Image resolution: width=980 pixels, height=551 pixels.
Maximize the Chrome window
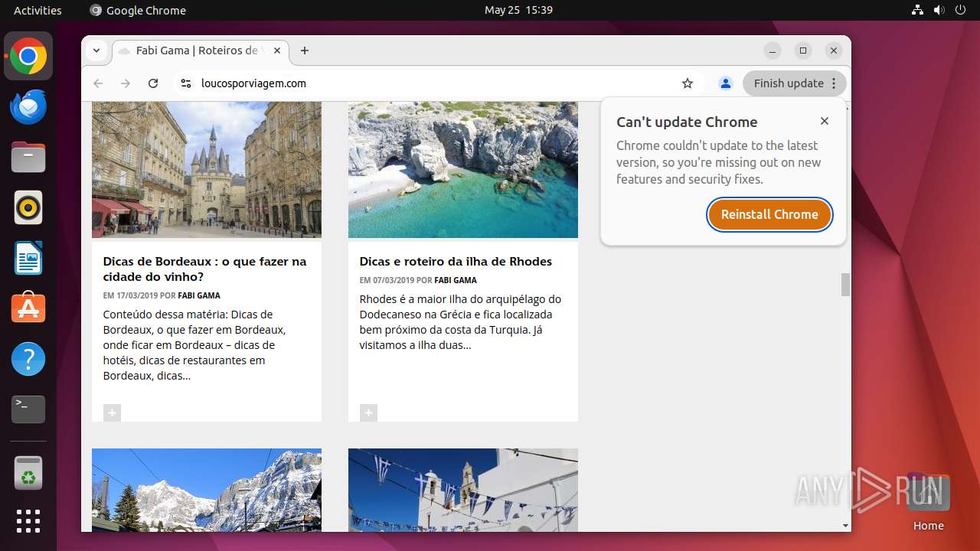click(x=803, y=51)
